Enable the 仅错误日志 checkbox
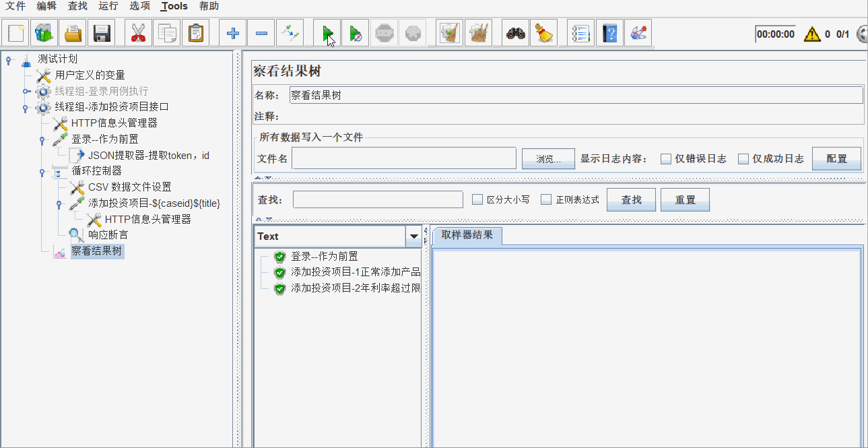Screen dimensions: 868x448 666,158
